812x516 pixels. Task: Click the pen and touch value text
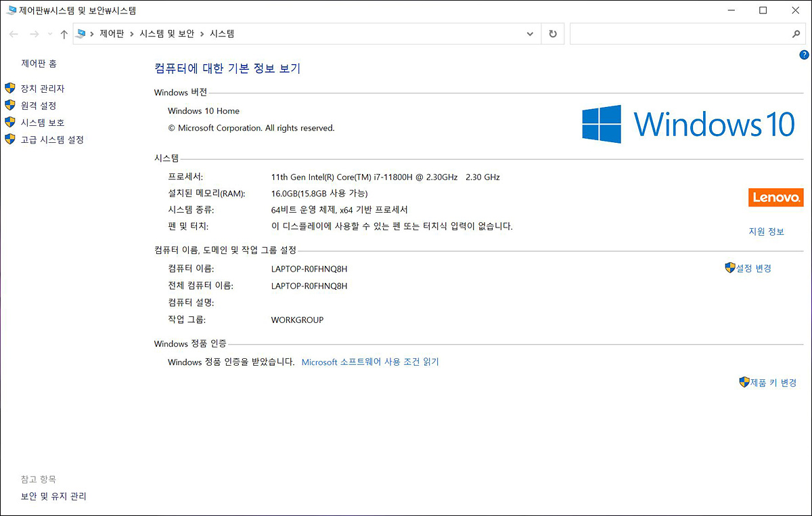392,226
